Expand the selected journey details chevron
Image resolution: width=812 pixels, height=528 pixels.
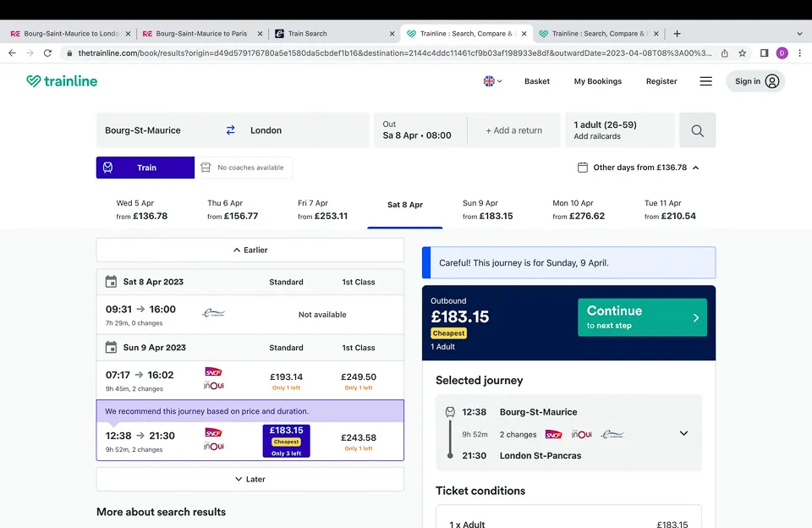(683, 433)
